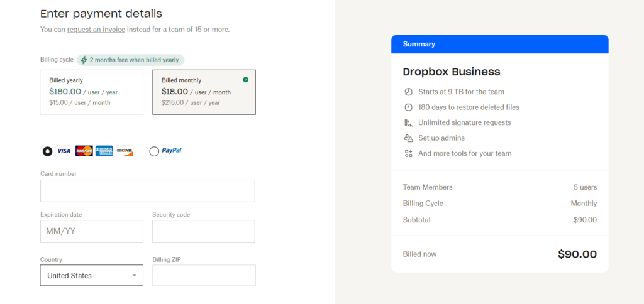Focus the Expiration date MM/YY field
Screen dimensions: 644x304
(92, 231)
